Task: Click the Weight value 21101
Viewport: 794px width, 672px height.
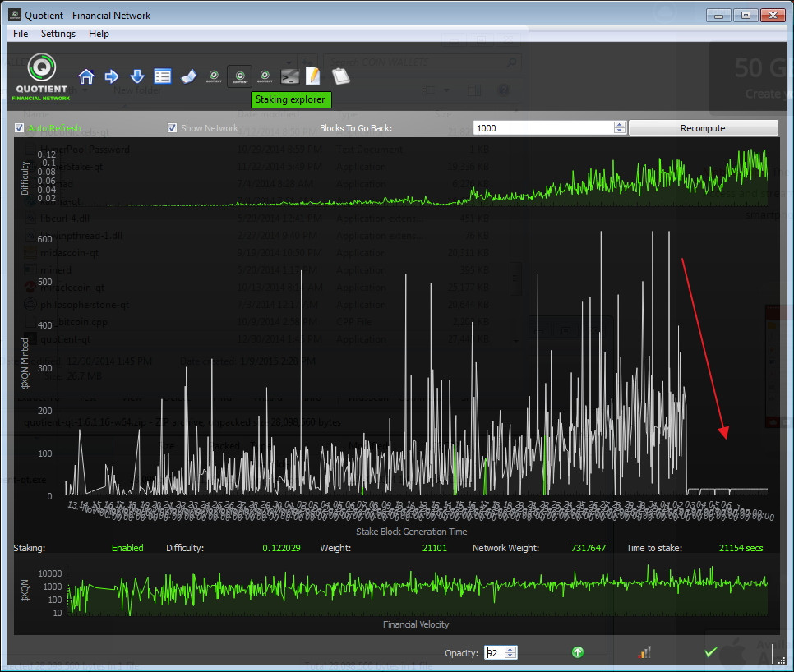Action: pos(435,548)
